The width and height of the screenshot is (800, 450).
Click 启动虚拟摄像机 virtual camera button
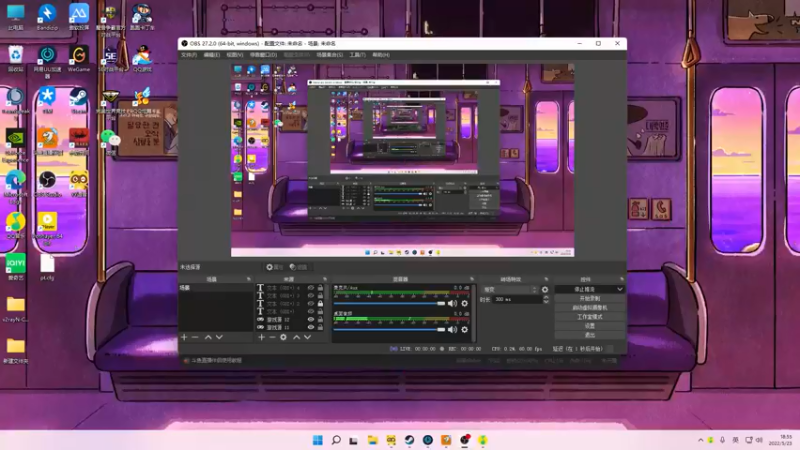tap(590, 308)
